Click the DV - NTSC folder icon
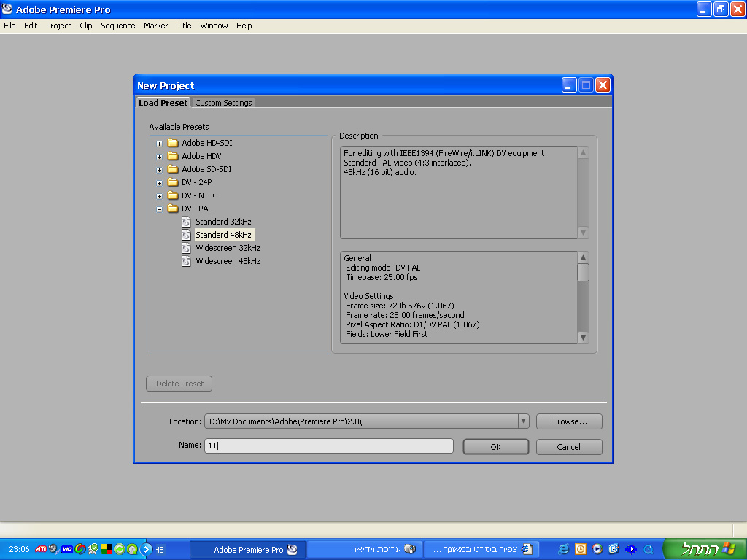Image resolution: width=747 pixels, height=560 pixels. [173, 195]
